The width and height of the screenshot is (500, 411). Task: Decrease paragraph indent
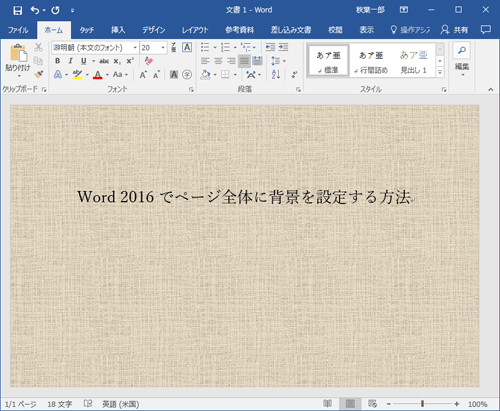click(x=270, y=47)
